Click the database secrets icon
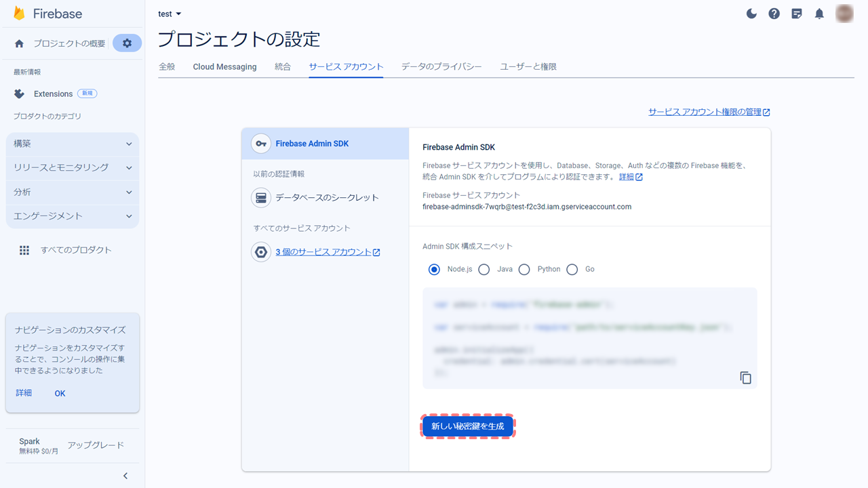The image size is (868, 488). pyautogui.click(x=261, y=198)
